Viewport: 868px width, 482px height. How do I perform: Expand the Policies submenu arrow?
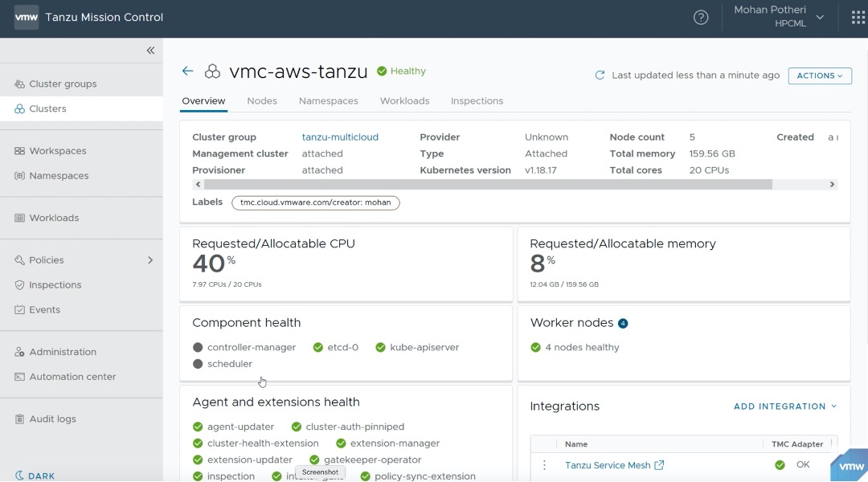tap(150, 260)
